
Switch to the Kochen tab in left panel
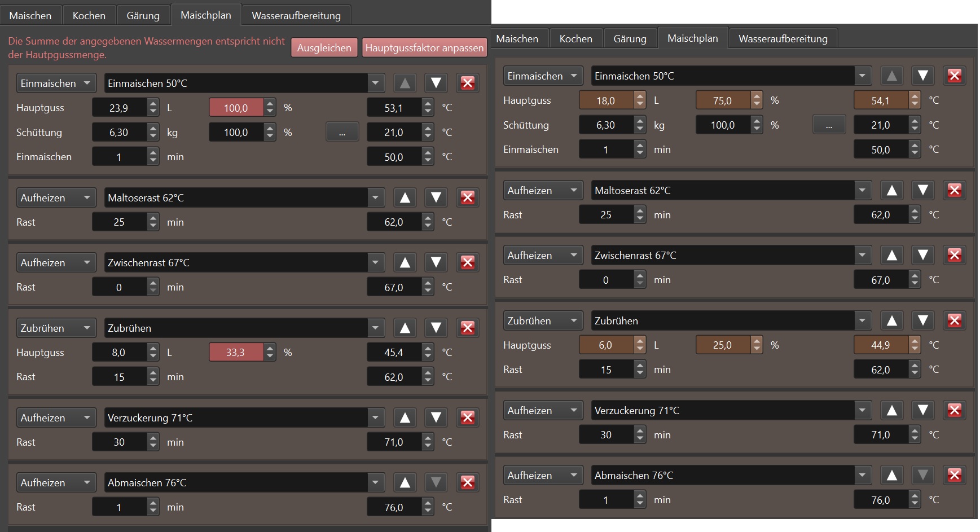[89, 15]
